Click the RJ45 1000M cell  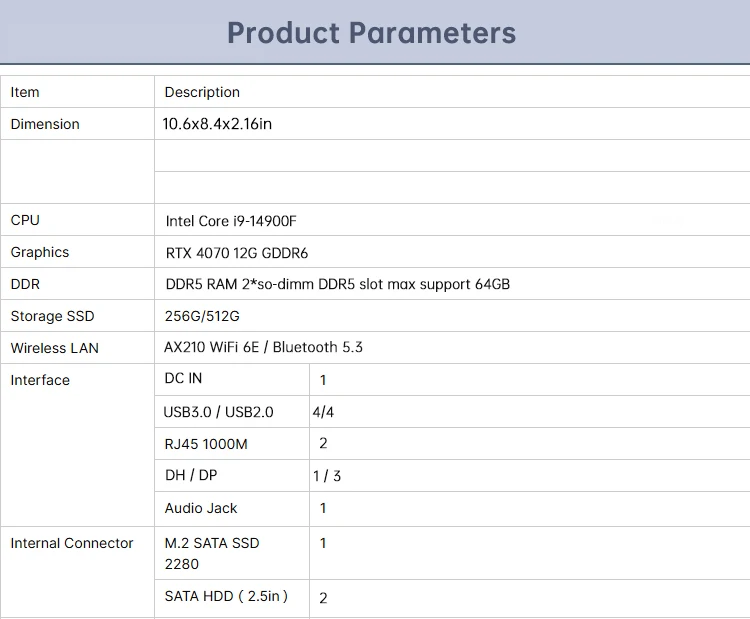(232, 444)
